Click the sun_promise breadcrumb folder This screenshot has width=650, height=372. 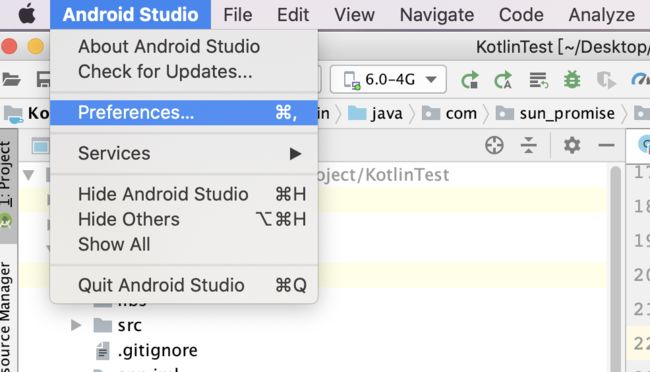coord(567,114)
